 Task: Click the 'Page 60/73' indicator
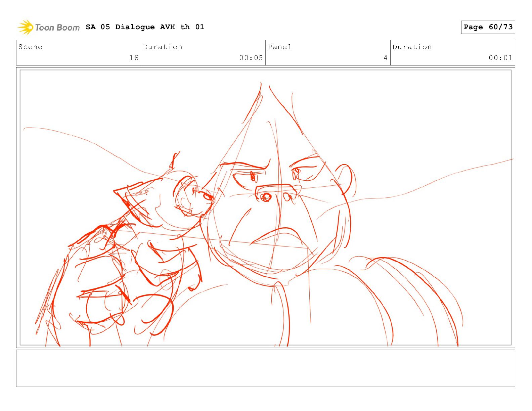(488, 27)
